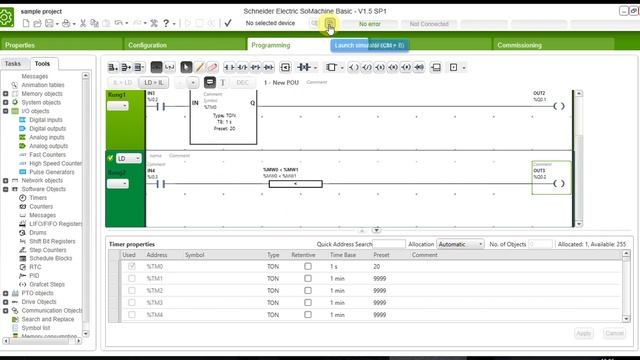
Task: Open the Rung1 dropdown selector
Action: point(118,106)
